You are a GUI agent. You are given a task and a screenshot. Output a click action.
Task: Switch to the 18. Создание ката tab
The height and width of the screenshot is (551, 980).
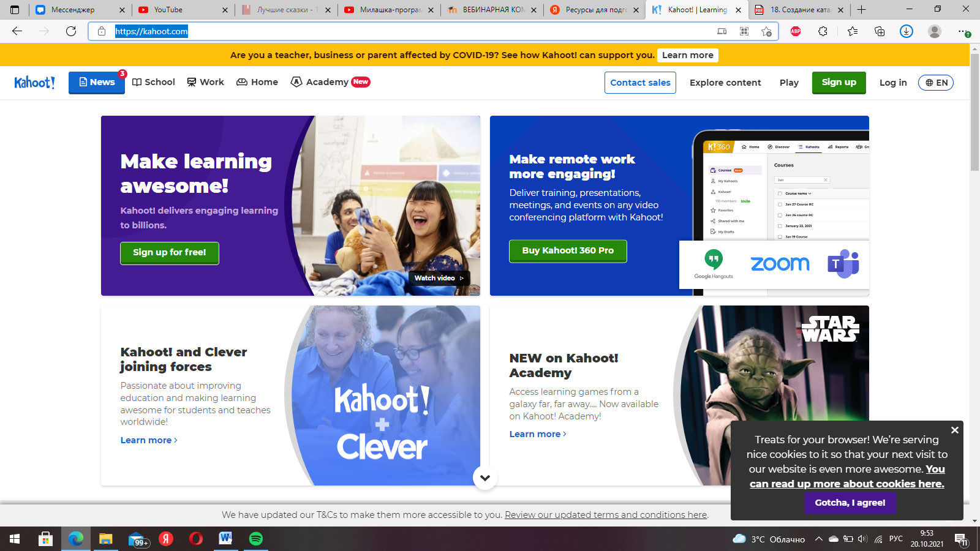tap(800, 10)
